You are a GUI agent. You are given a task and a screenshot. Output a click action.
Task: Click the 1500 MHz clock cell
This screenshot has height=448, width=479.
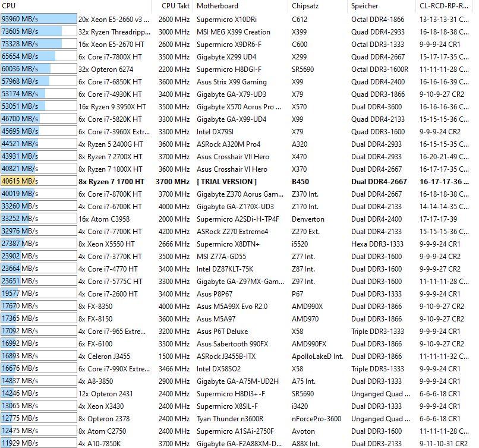(x=174, y=356)
